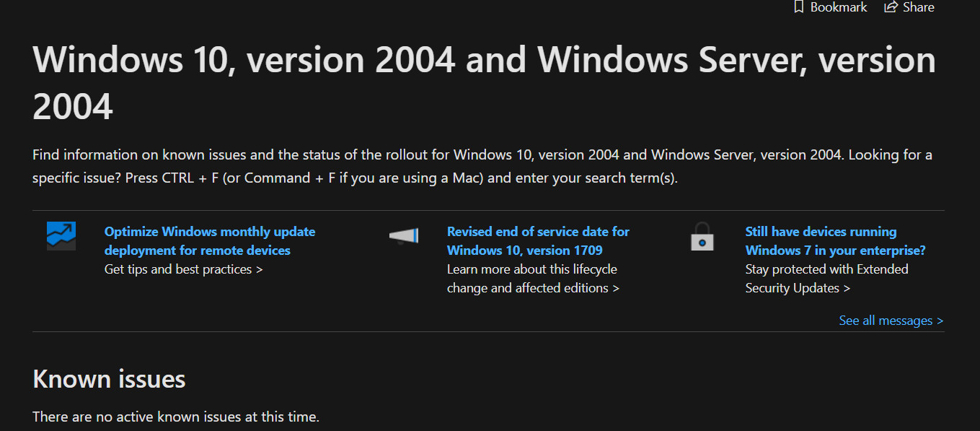Open 'Revised end of service date' announcement
This screenshot has width=980, height=431.
pyautogui.click(x=538, y=240)
